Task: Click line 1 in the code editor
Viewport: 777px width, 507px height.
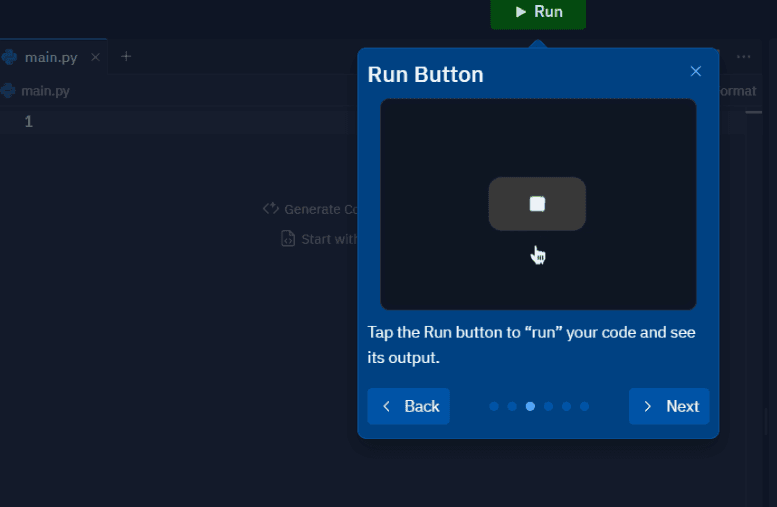Action: [x=150, y=122]
